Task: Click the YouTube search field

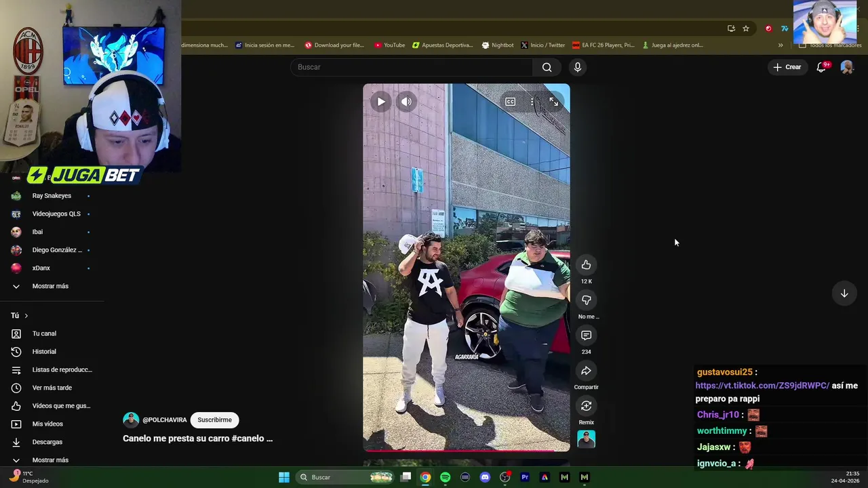Action: 412,67
